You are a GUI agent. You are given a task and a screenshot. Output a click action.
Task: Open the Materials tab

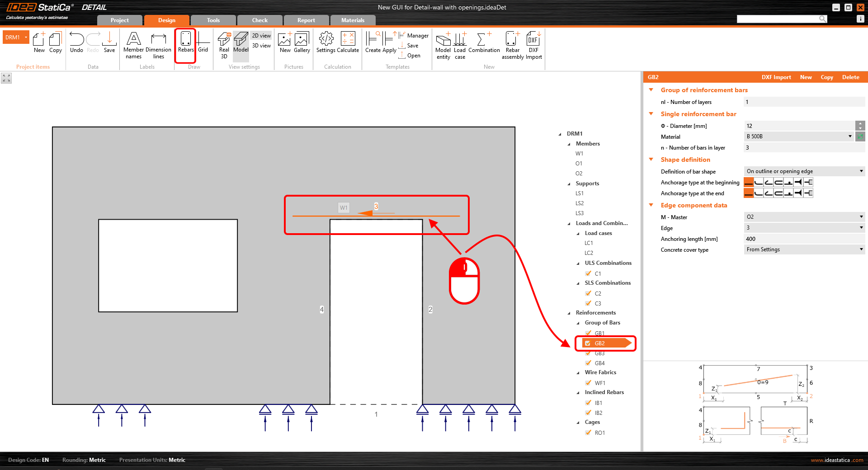point(353,20)
